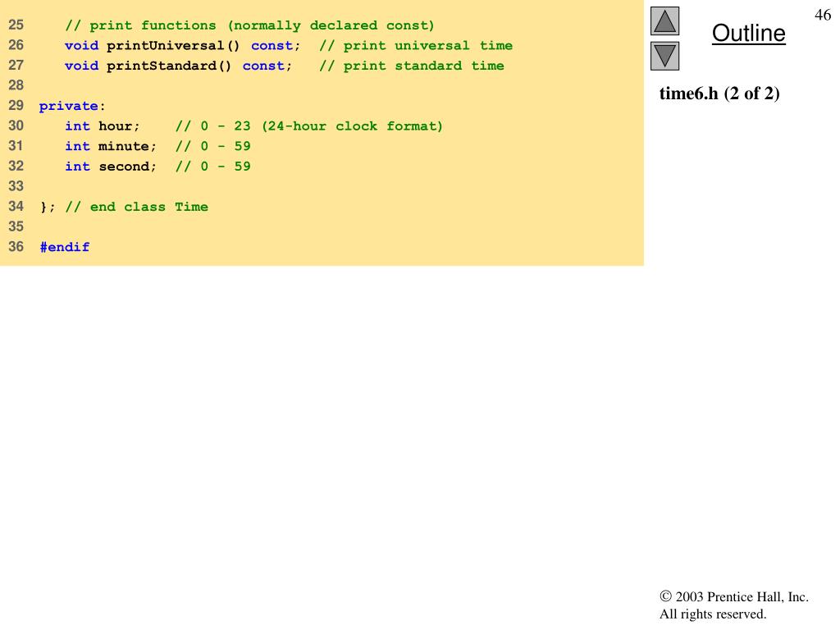
Task: Click the 'All rights reserved.' text
Action: [713, 614]
